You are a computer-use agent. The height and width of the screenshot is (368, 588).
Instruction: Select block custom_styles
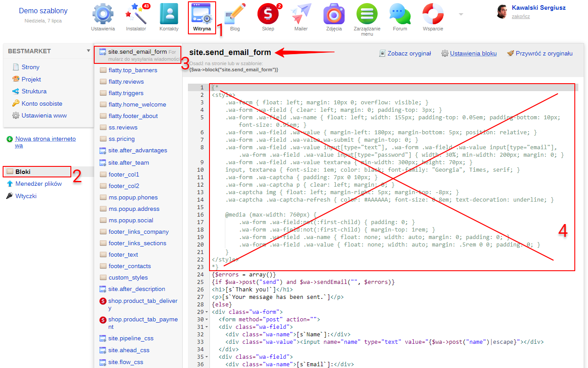[x=128, y=277]
